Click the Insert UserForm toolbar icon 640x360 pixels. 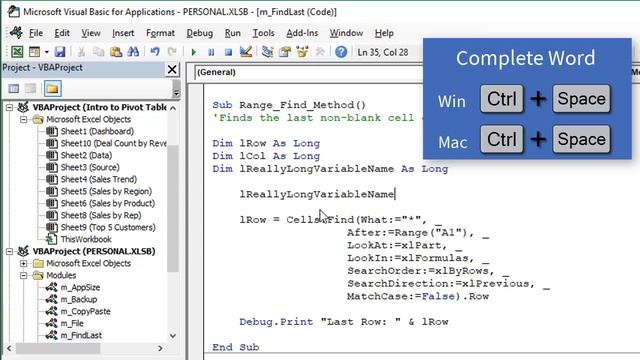click(x=34, y=52)
